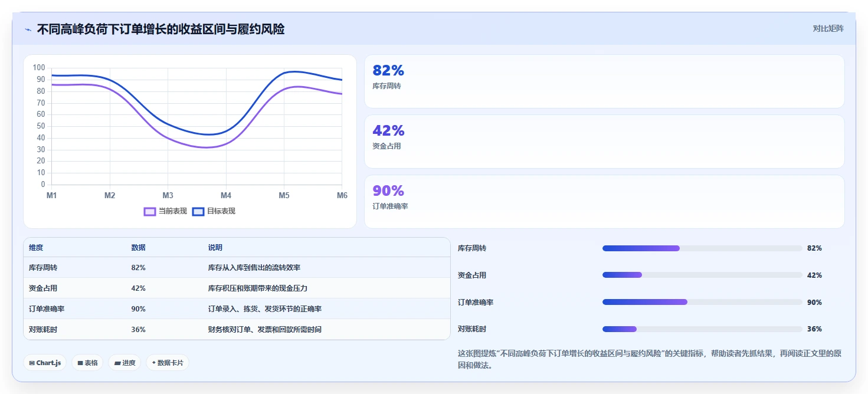Viewport: 868px width, 394px height.
Task: Click the 数据卡片 tag chip
Action: 168,363
